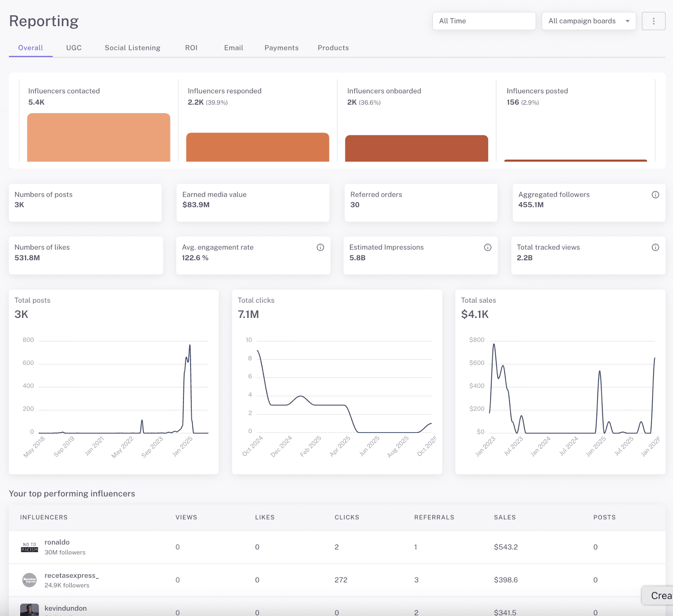Open the All Time date range selector
Image resolution: width=673 pixels, height=616 pixels.
[x=484, y=21]
